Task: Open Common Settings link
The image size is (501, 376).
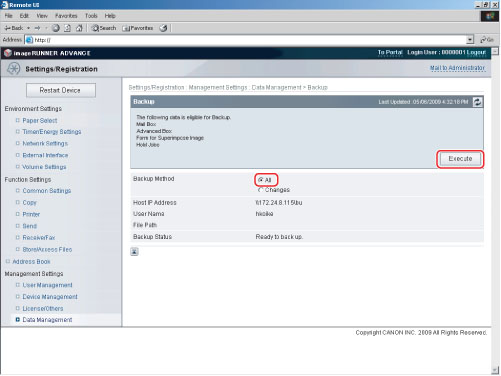Action: pyautogui.click(x=47, y=191)
